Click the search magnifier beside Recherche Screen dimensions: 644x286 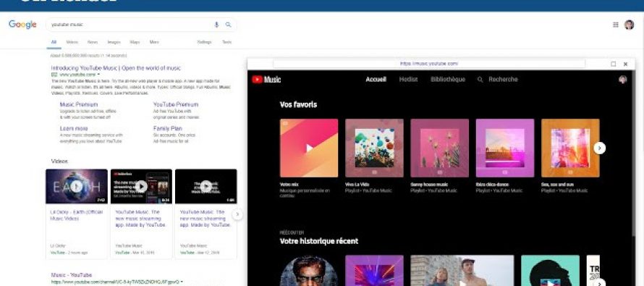pos(480,80)
